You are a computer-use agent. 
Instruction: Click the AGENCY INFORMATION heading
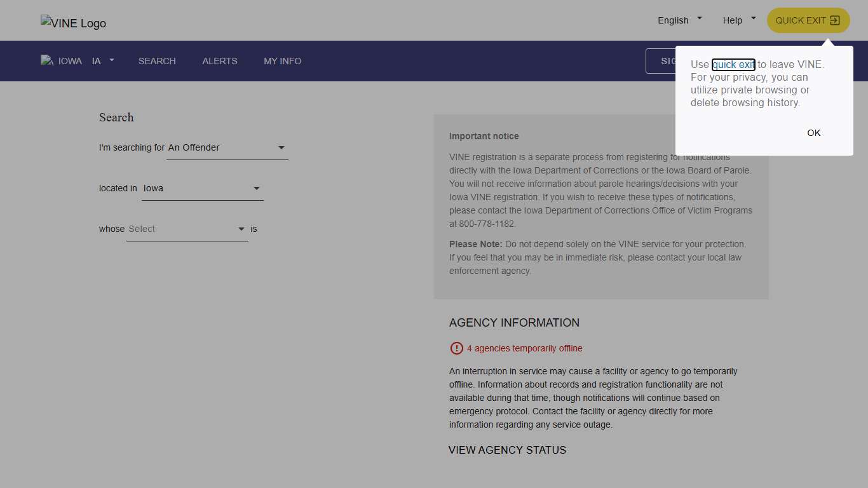[x=514, y=323]
